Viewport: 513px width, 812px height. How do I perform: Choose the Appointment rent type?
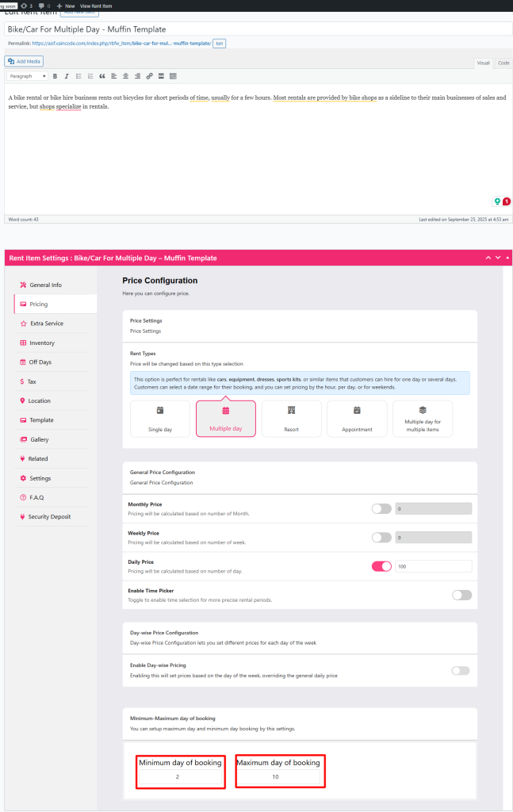[357, 418]
